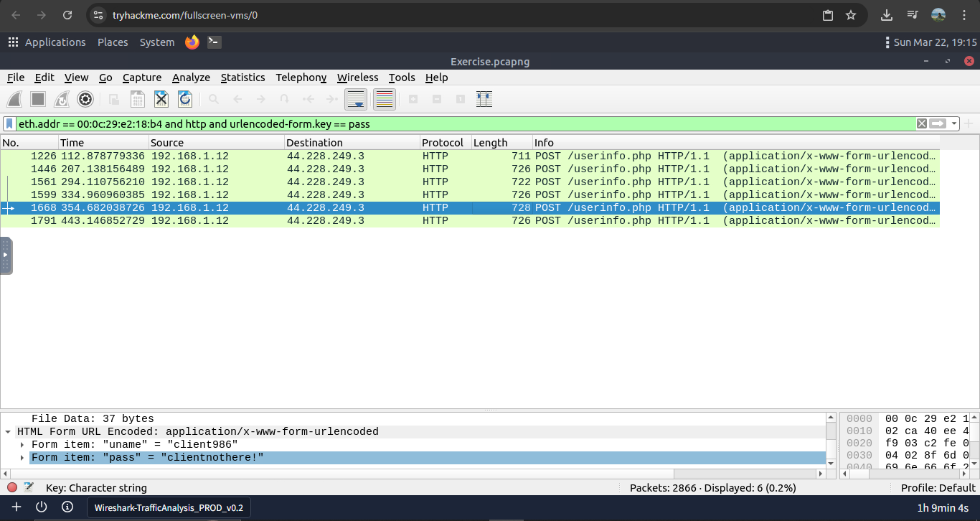Reset text to normal size

tap(461, 99)
